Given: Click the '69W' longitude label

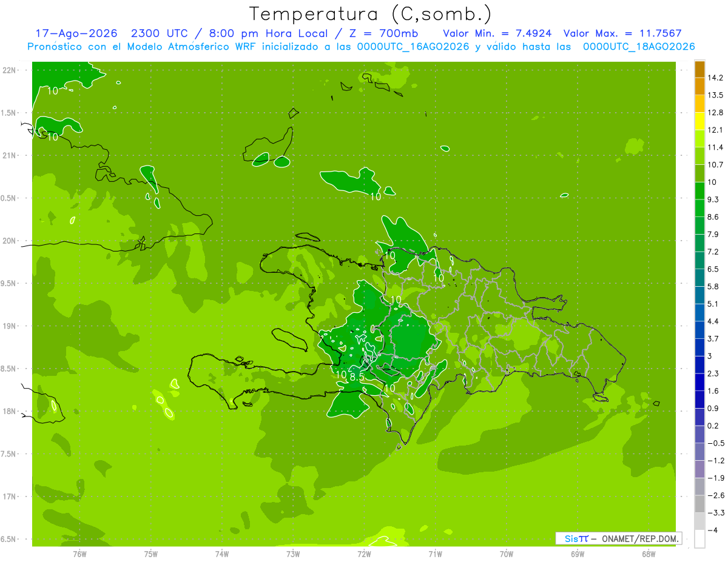Looking at the screenshot, I should point(578,554).
